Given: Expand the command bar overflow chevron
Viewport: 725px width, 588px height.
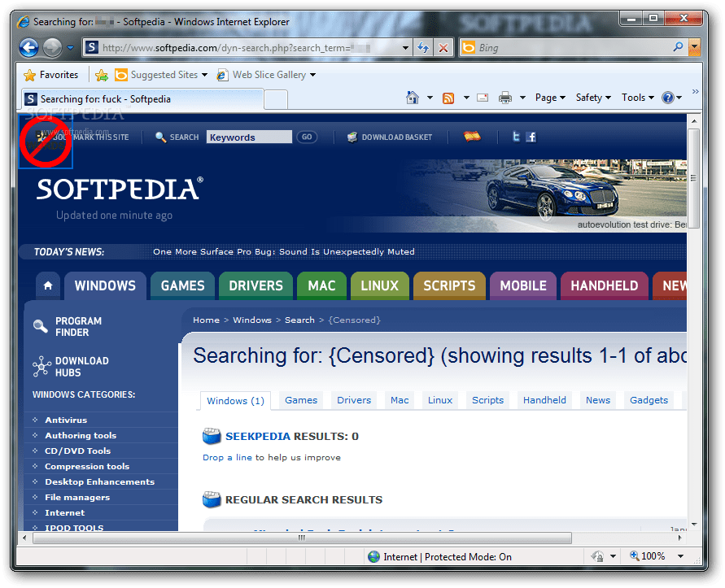Looking at the screenshot, I should pos(695,92).
